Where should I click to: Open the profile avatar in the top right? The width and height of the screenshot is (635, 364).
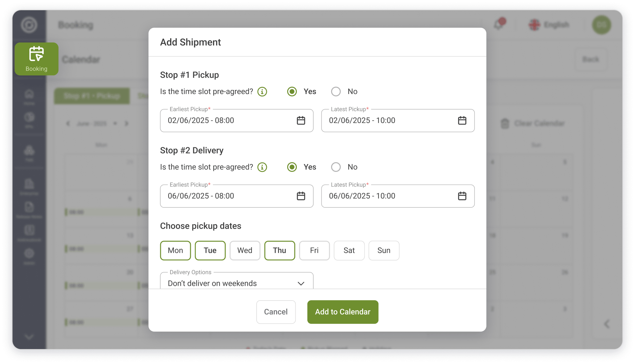(601, 25)
